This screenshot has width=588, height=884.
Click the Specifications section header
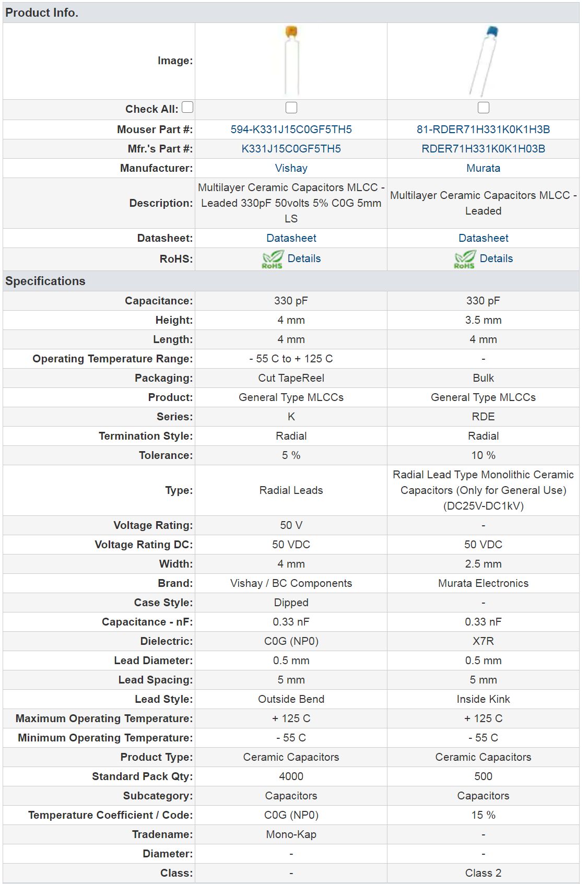291,281
